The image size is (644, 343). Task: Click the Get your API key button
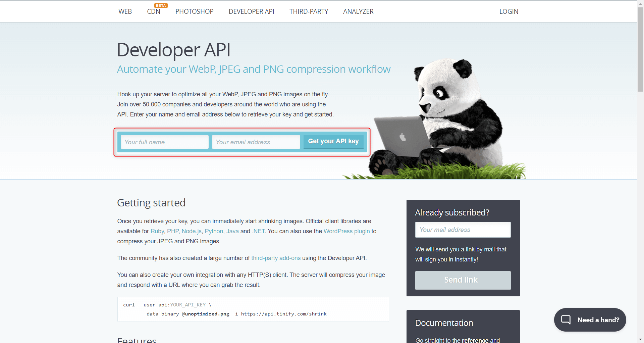[333, 142]
